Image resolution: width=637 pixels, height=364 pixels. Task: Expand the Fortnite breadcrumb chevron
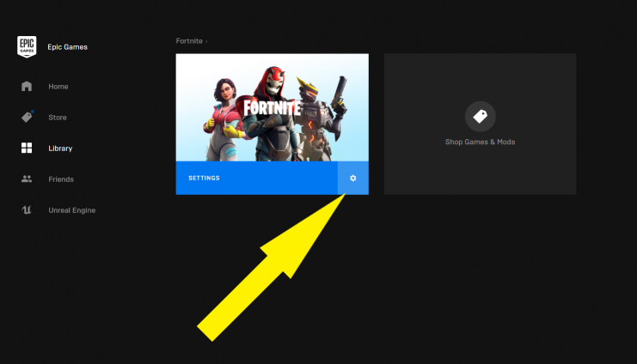[x=206, y=41]
